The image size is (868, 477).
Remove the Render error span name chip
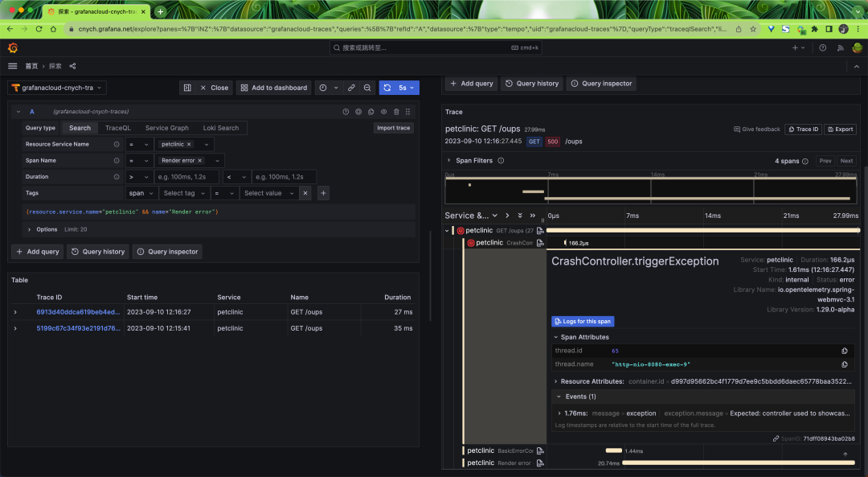[x=200, y=160]
